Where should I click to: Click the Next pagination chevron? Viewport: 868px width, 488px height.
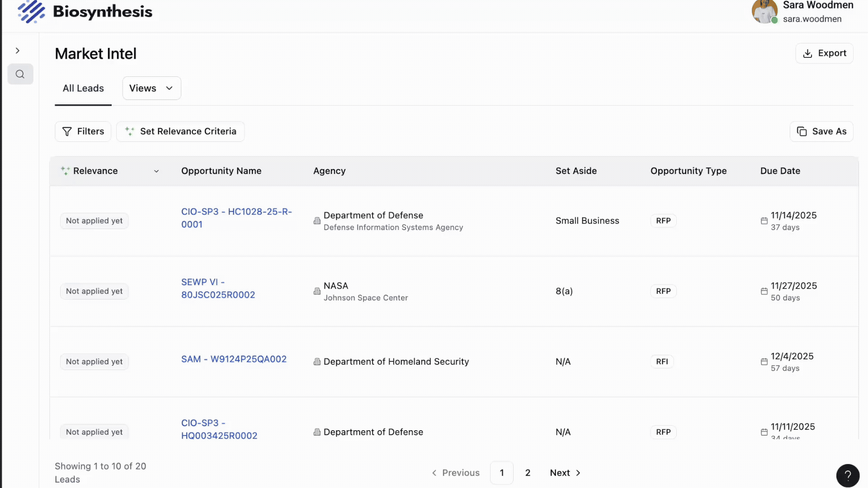point(579,472)
